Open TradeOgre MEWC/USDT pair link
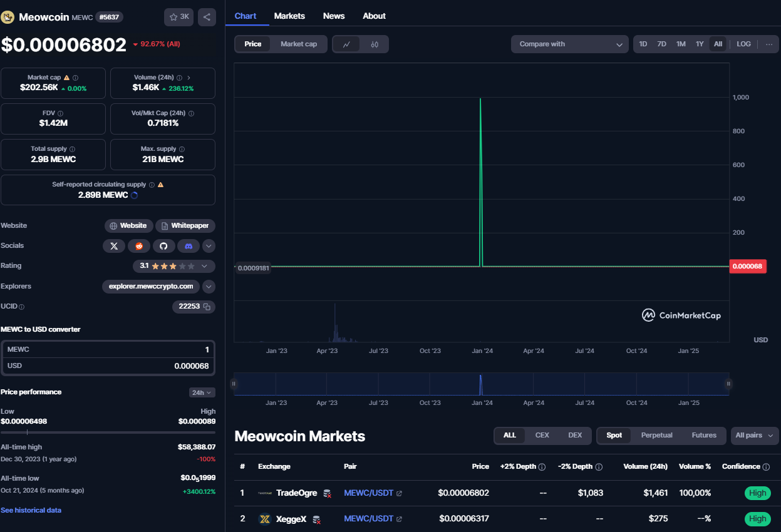Image resolution: width=781 pixels, height=532 pixels. pyautogui.click(x=368, y=493)
